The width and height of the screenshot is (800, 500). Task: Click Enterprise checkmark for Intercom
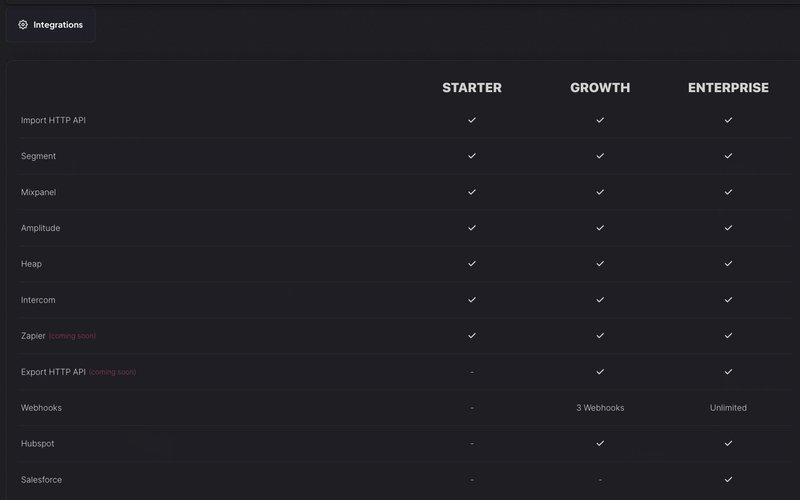(x=728, y=300)
